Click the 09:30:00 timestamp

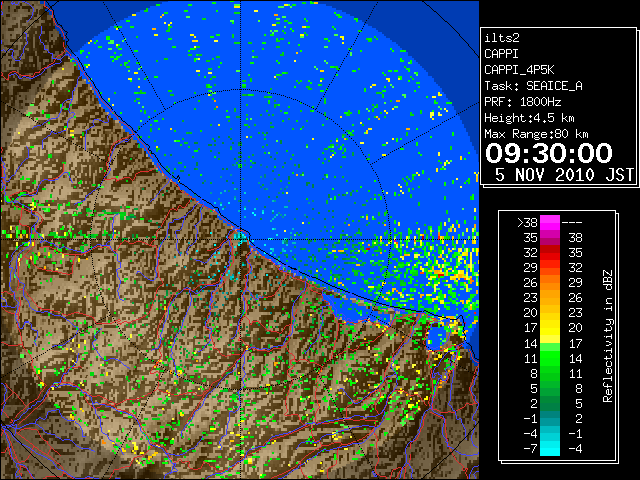pos(549,153)
